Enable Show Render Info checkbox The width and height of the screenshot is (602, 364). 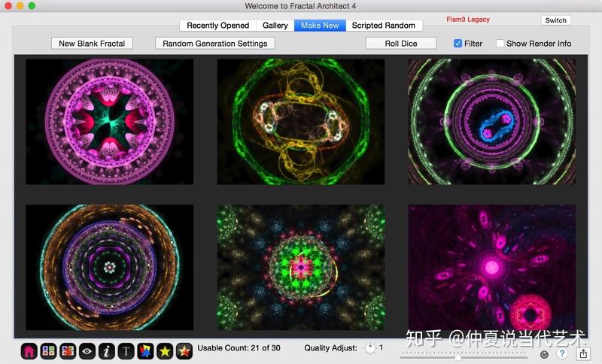pyautogui.click(x=500, y=44)
